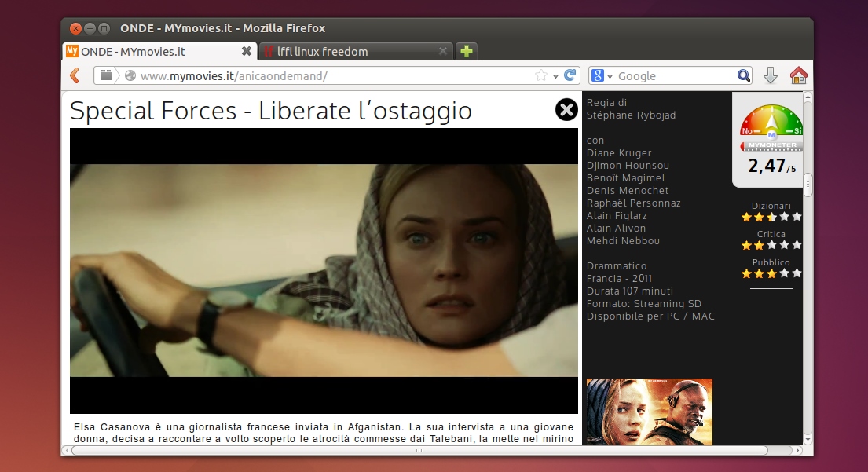The height and width of the screenshot is (472, 868).
Task: Click the Firefox window minimize button
Action: [90, 28]
